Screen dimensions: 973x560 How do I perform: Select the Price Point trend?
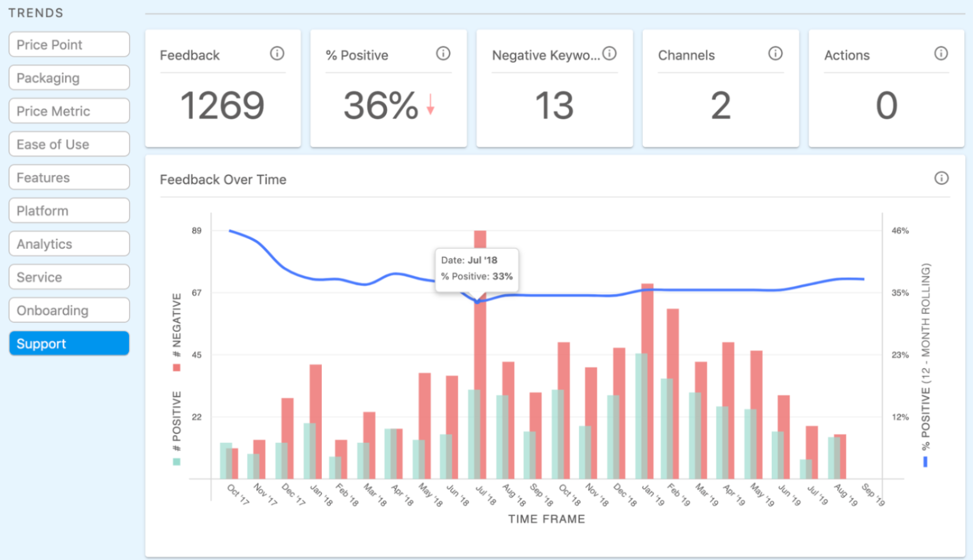coord(69,45)
